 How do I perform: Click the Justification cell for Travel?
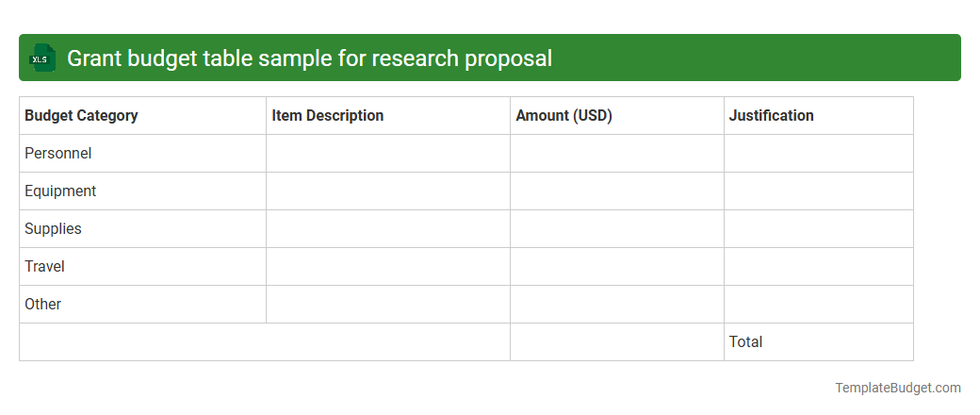point(819,266)
